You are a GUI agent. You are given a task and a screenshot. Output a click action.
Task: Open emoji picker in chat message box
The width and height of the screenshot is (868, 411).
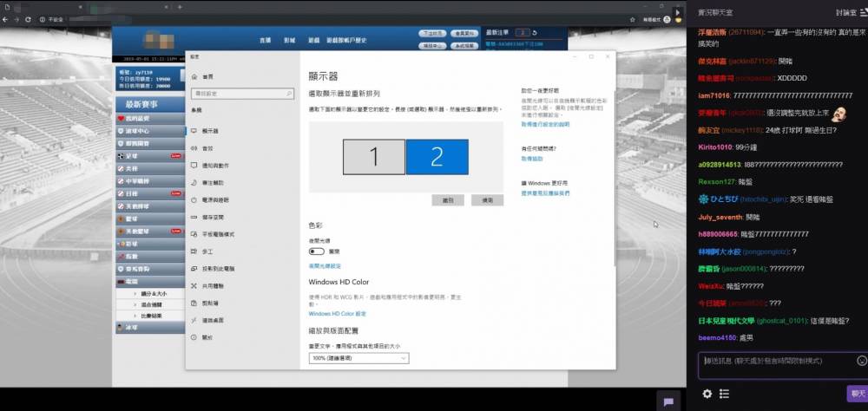point(861,361)
